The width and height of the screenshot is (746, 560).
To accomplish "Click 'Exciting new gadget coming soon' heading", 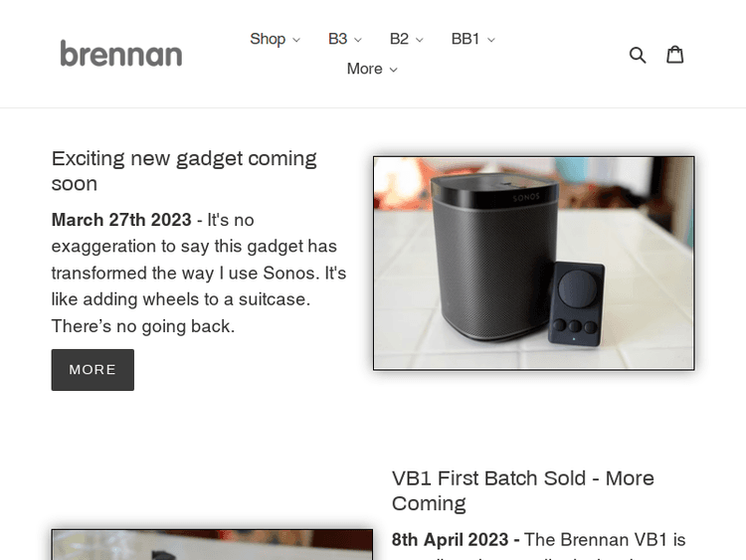I will point(184,171).
